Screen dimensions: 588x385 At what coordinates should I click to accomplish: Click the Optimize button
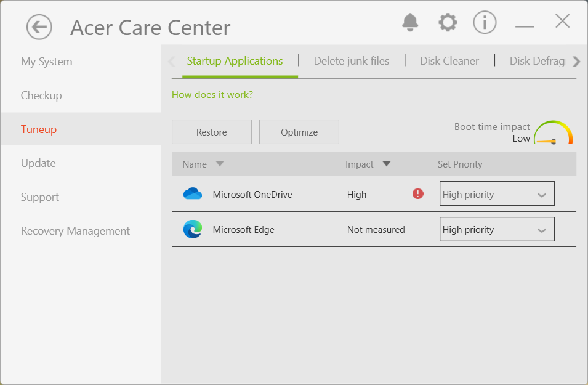(299, 132)
